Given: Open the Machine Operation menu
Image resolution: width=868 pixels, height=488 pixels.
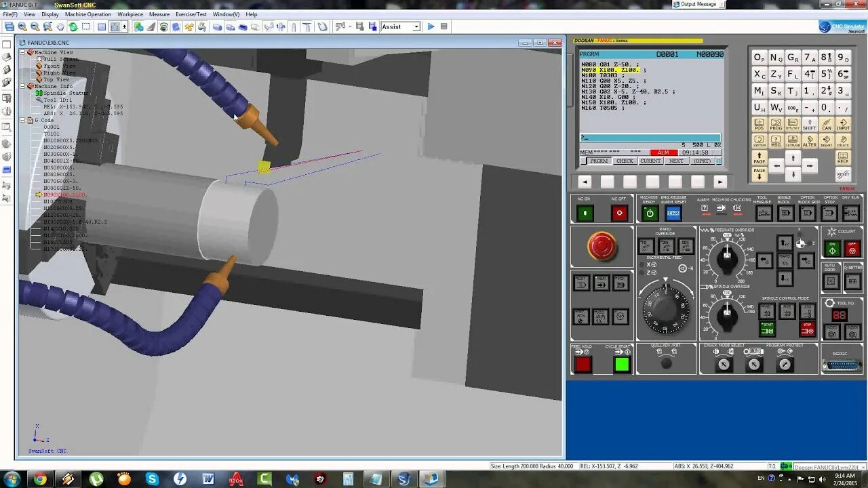Looking at the screenshot, I should (88, 14).
